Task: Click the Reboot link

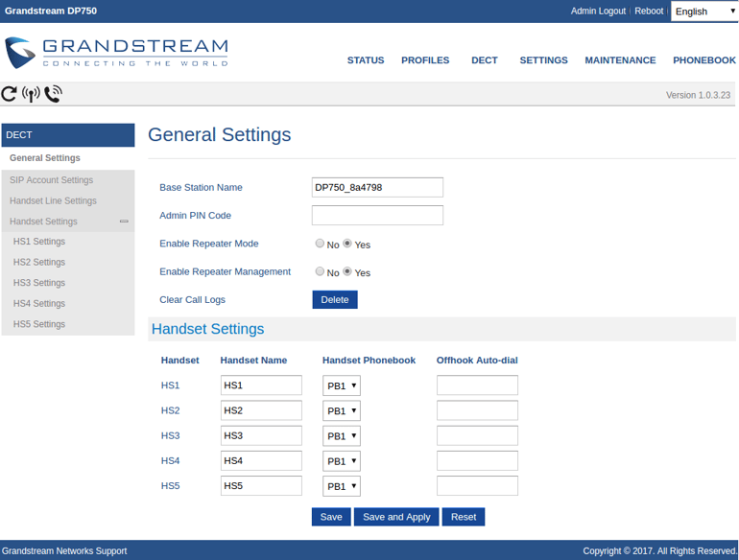Action: tap(649, 11)
